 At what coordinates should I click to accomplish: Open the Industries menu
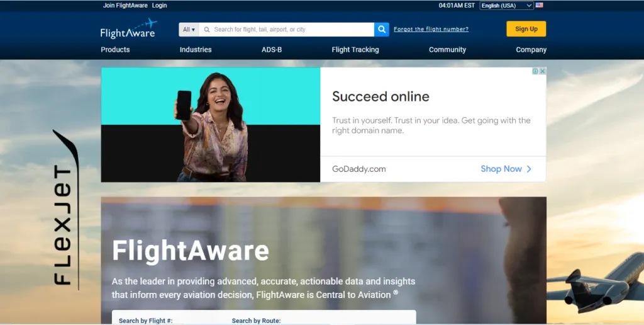[196, 50]
